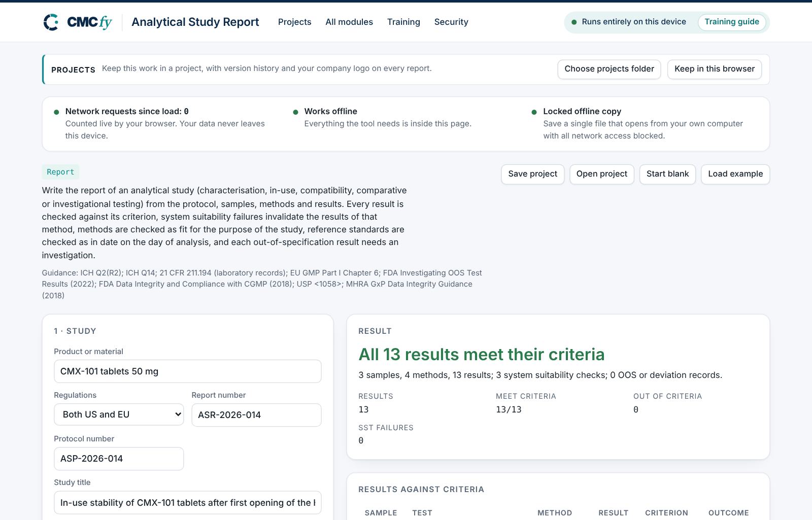Click the Open project button

602,174
